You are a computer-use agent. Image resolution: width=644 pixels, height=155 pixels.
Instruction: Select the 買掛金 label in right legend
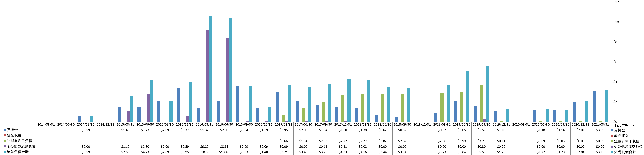620,130
